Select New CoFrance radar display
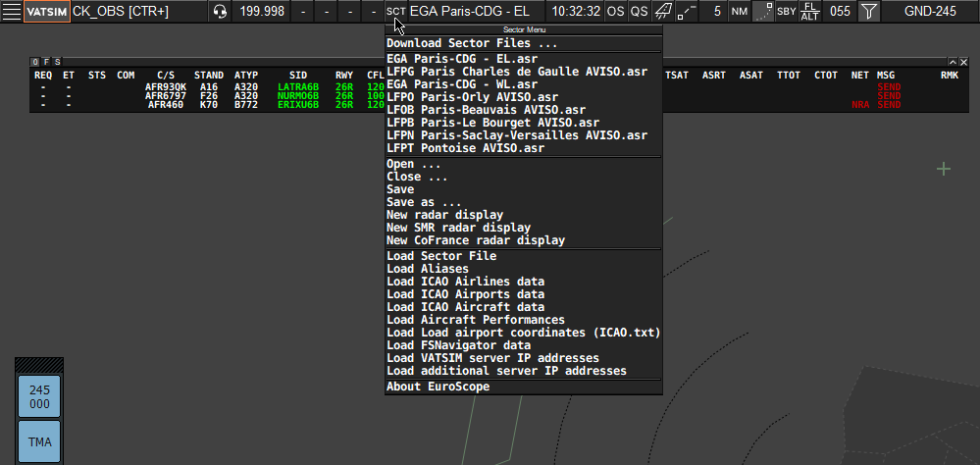The image size is (980, 465). (x=524, y=240)
